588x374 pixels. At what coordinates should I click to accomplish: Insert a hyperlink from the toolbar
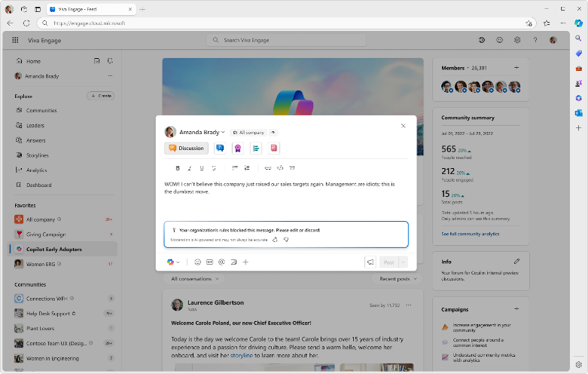coord(268,168)
